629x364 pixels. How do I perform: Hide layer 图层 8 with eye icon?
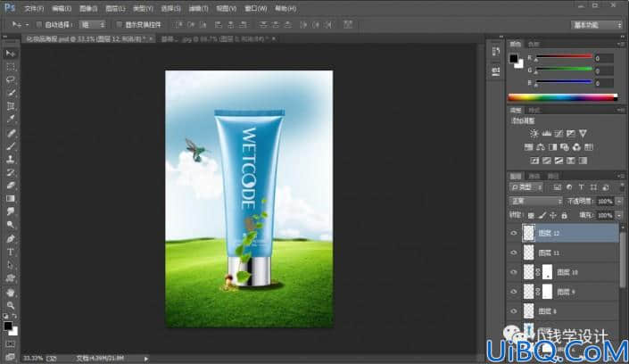coord(514,311)
